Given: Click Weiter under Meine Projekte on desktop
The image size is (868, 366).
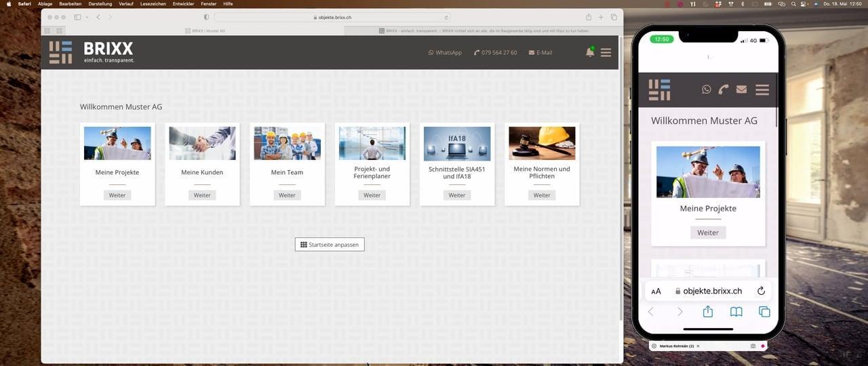Looking at the screenshot, I should (117, 195).
